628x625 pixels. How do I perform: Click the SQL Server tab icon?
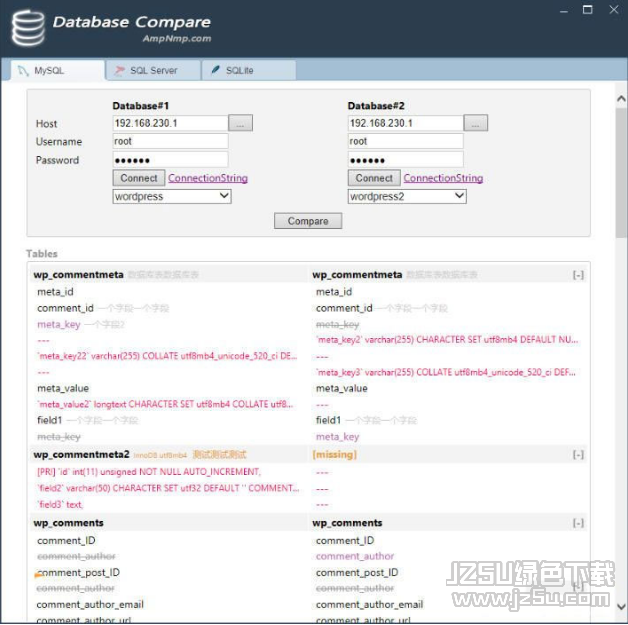[119, 71]
